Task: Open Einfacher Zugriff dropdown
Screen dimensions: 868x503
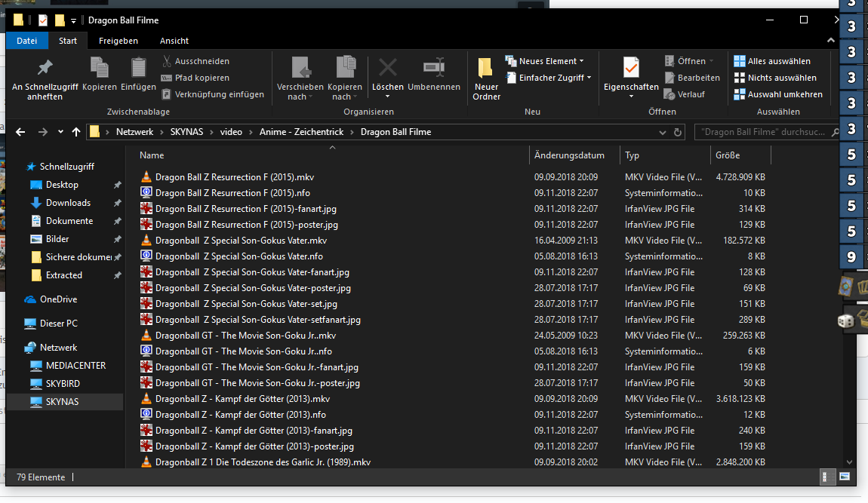Action: coord(549,78)
